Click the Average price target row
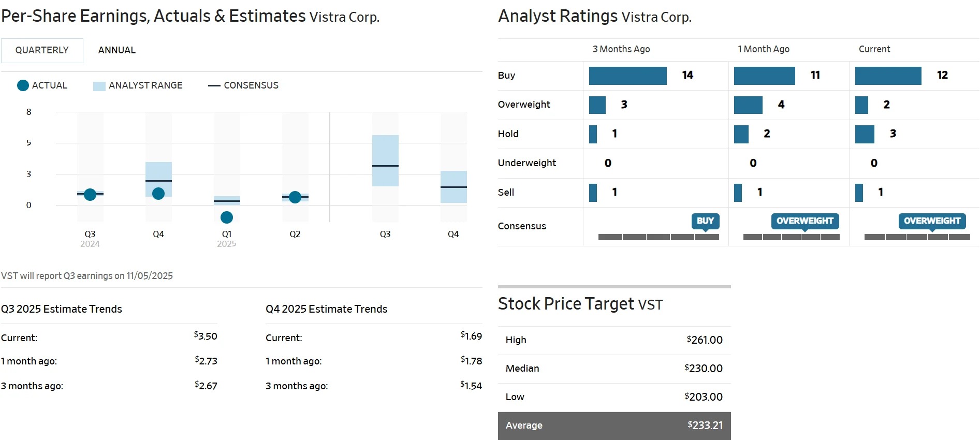Viewport: 980px width, 440px height. point(614,426)
